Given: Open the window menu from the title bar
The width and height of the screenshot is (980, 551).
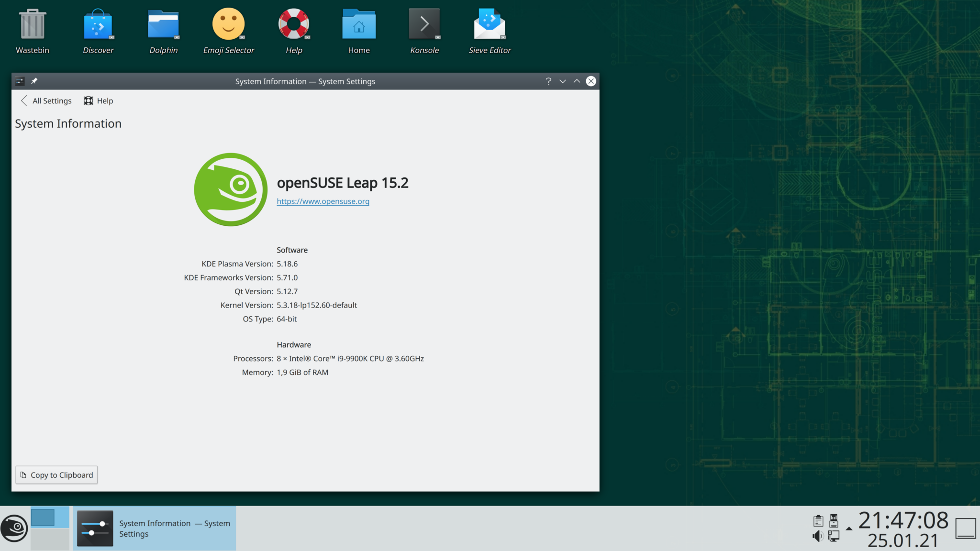Looking at the screenshot, I should (x=19, y=81).
